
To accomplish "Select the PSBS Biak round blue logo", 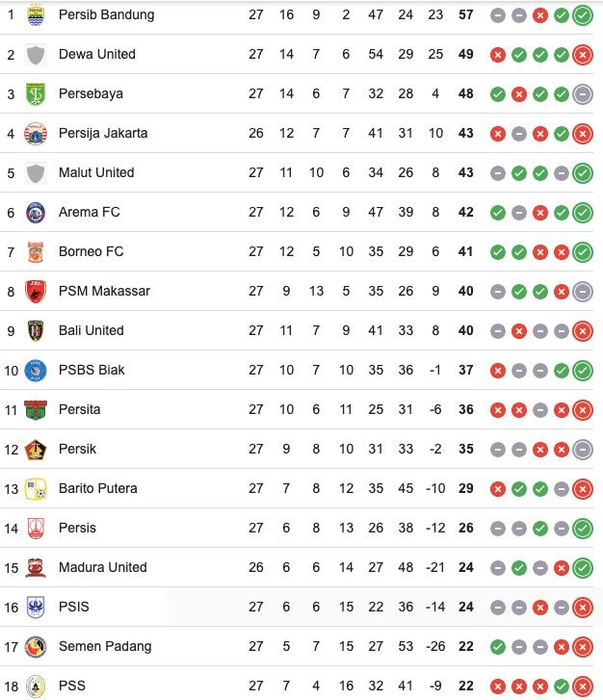I will 36,371.
